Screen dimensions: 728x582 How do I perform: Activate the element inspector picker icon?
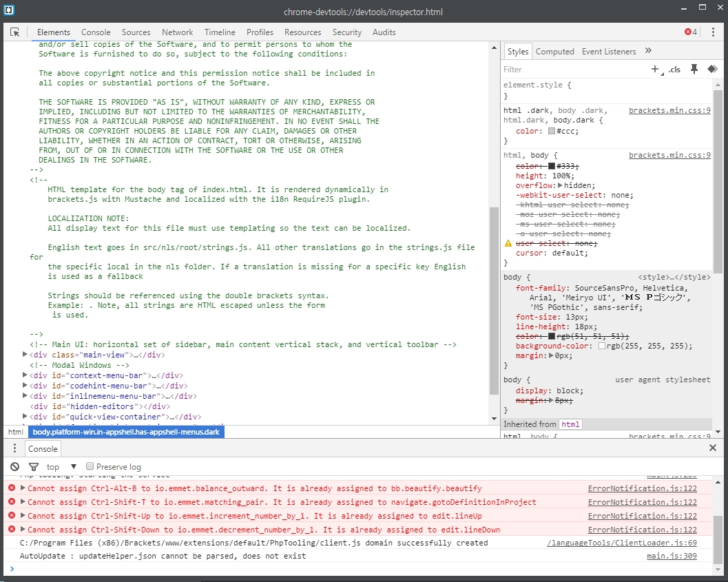[15, 32]
